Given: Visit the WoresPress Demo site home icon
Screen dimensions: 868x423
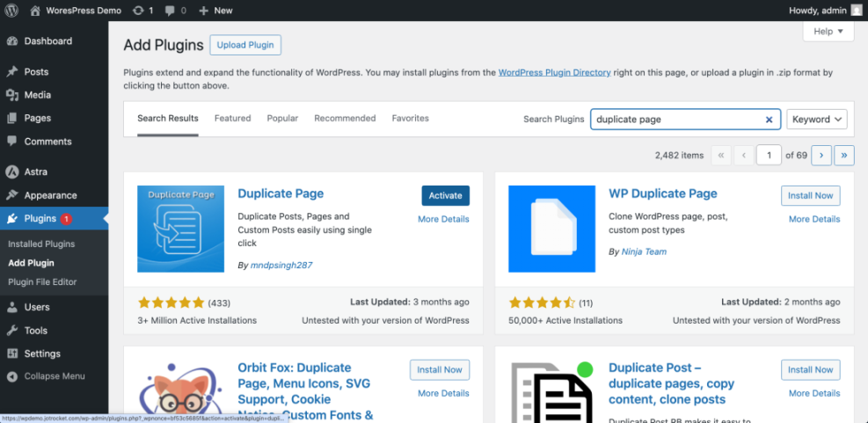Looking at the screenshot, I should coord(35,10).
